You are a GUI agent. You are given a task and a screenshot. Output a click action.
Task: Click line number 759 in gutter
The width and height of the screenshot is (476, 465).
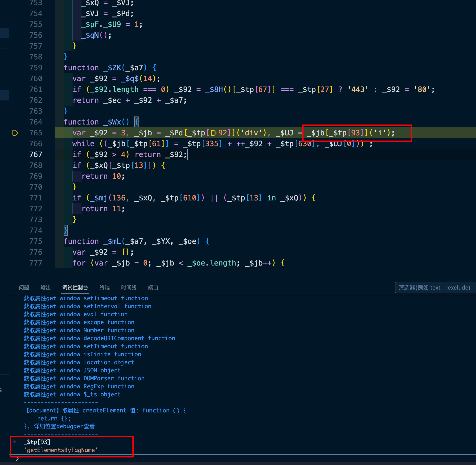point(36,68)
